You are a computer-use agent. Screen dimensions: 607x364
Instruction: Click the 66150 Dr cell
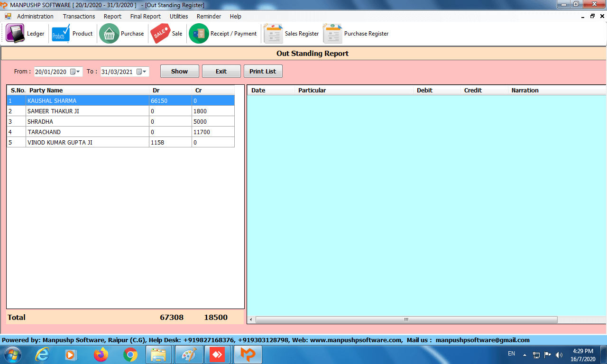coord(170,100)
